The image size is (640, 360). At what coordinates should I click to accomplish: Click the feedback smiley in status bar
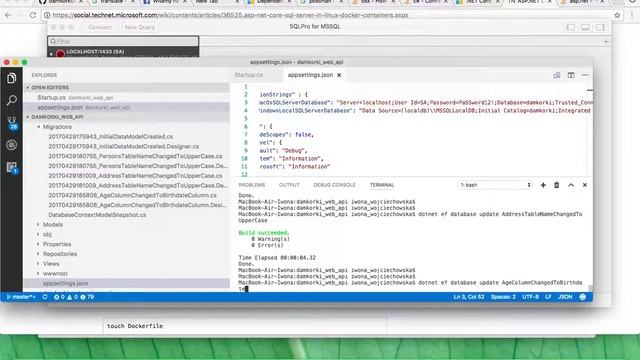tap(582, 297)
